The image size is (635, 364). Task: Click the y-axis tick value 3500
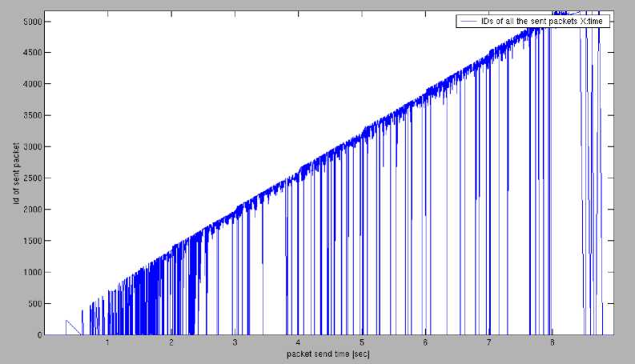click(32, 115)
